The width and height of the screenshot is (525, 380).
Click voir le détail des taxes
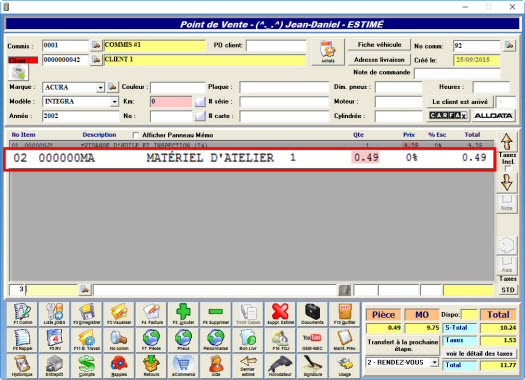(479, 353)
